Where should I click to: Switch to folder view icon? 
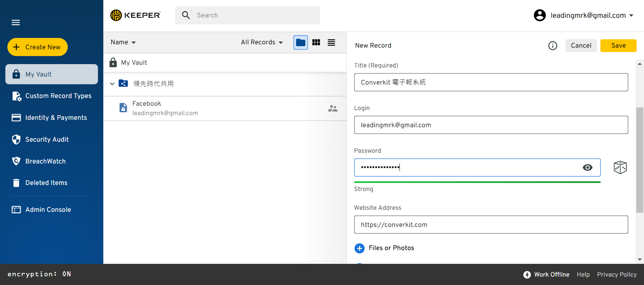[x=300, y=43]
